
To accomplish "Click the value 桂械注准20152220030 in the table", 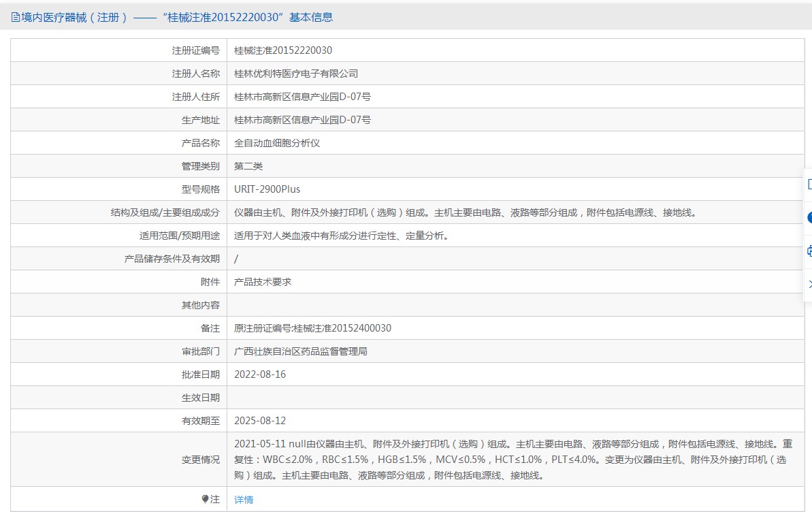I will [282, 50].
